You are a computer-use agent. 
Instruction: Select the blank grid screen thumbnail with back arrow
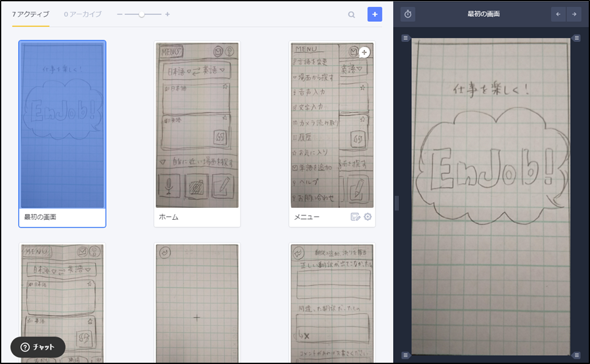click(x=197, y=303)
